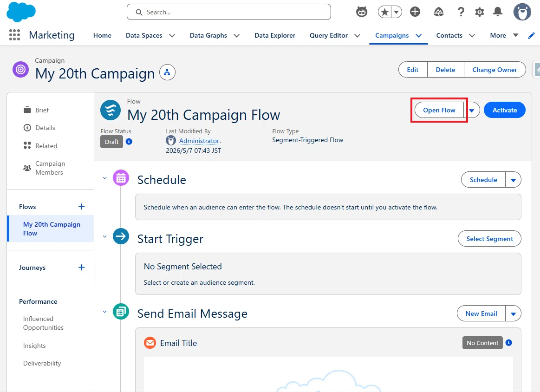540x392 pixels.
Task: Open the Related sidebar item
Action: click(x=46, y=146)
